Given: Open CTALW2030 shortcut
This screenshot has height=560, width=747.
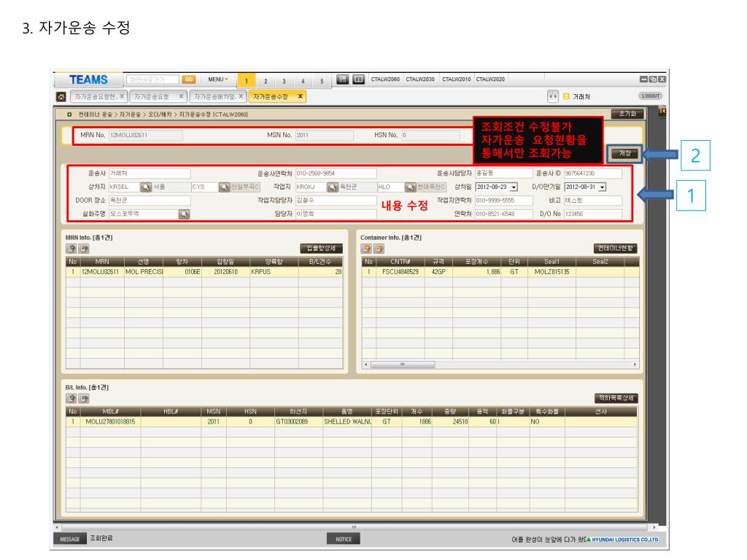Looking at the screenshot, I should pyautogui.click(x=420, y=79).
